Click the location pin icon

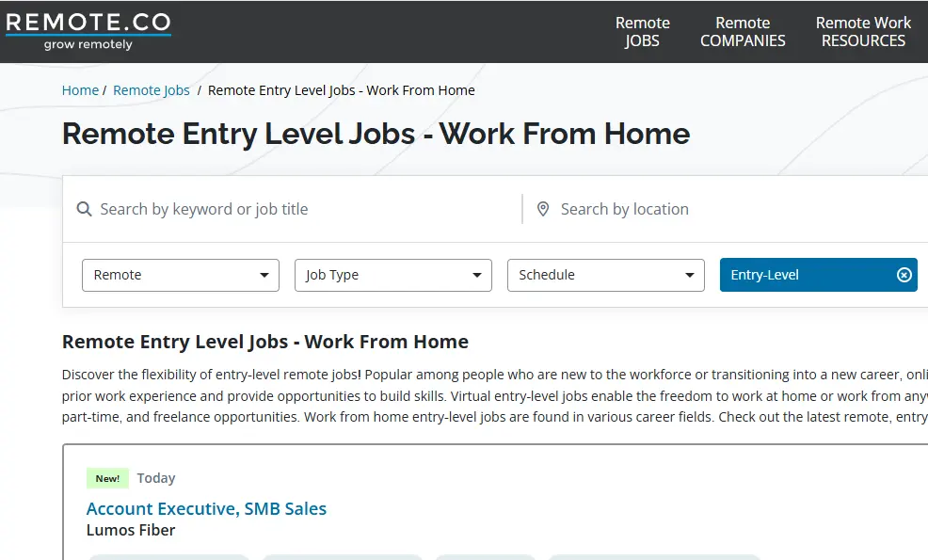[543, 208]
